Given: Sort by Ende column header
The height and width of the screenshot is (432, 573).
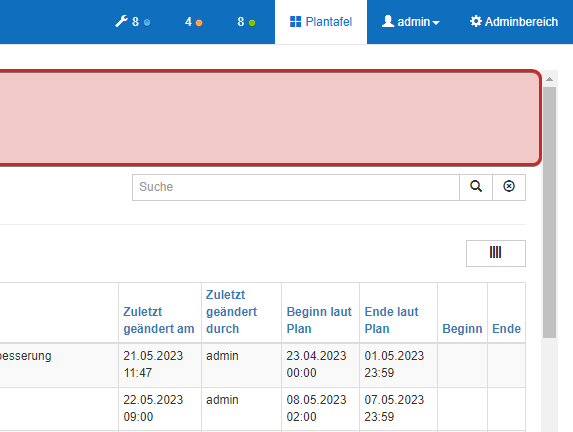Looking at the screenshot, I should coord(506,329).
